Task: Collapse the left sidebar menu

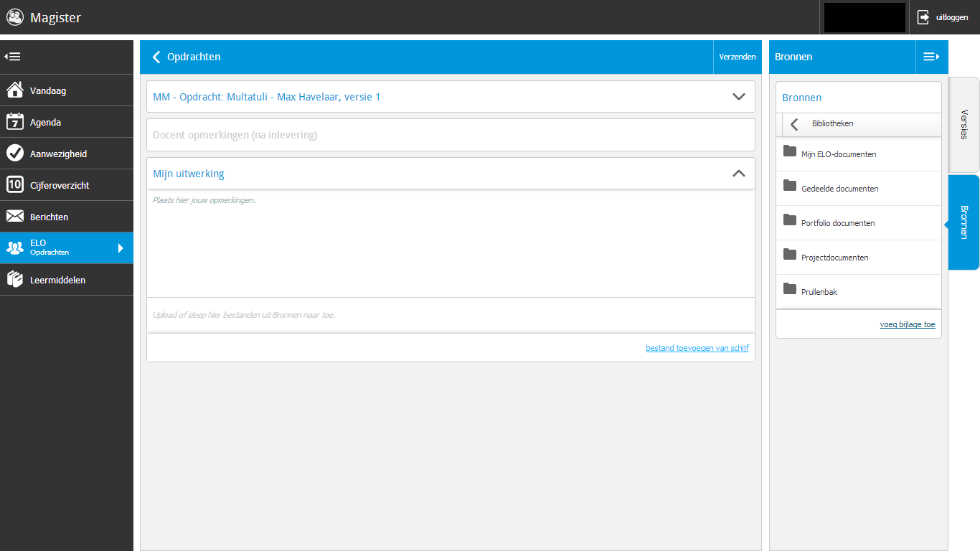Action: 12,57
